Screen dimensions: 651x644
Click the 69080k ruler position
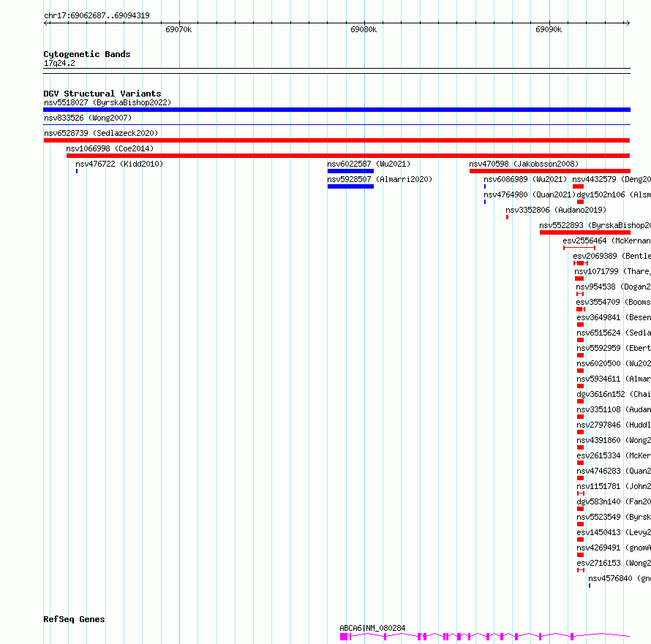pos(364,29)
